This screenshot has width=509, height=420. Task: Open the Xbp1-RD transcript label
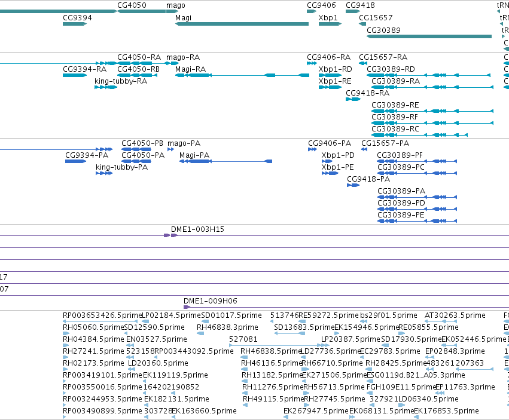tap(335, 69)
